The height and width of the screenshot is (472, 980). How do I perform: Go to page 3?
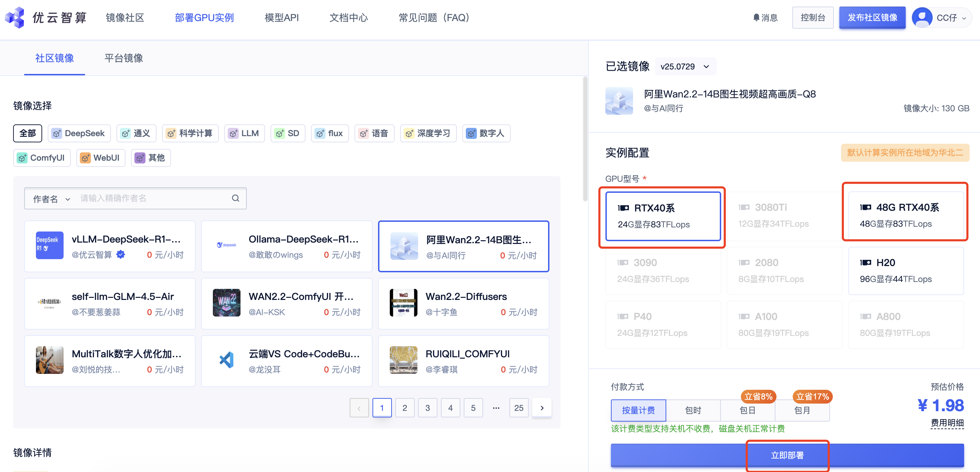coord(427,408)
